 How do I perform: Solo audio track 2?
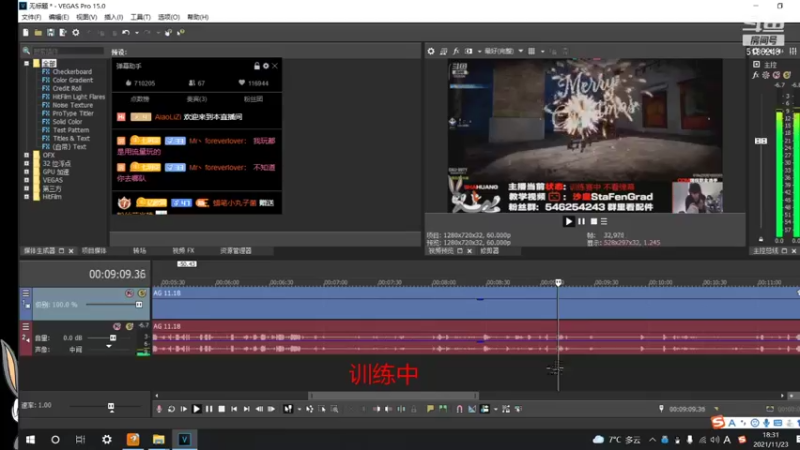130,327
